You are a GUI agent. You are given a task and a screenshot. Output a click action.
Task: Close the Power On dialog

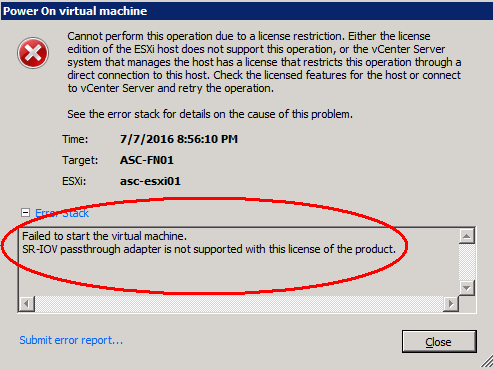(x=439, y=342)
